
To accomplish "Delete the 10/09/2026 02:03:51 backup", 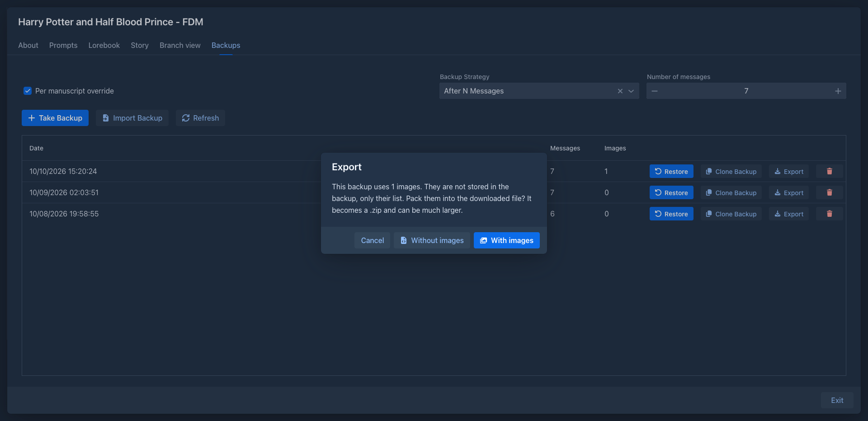I will [829, 192].
